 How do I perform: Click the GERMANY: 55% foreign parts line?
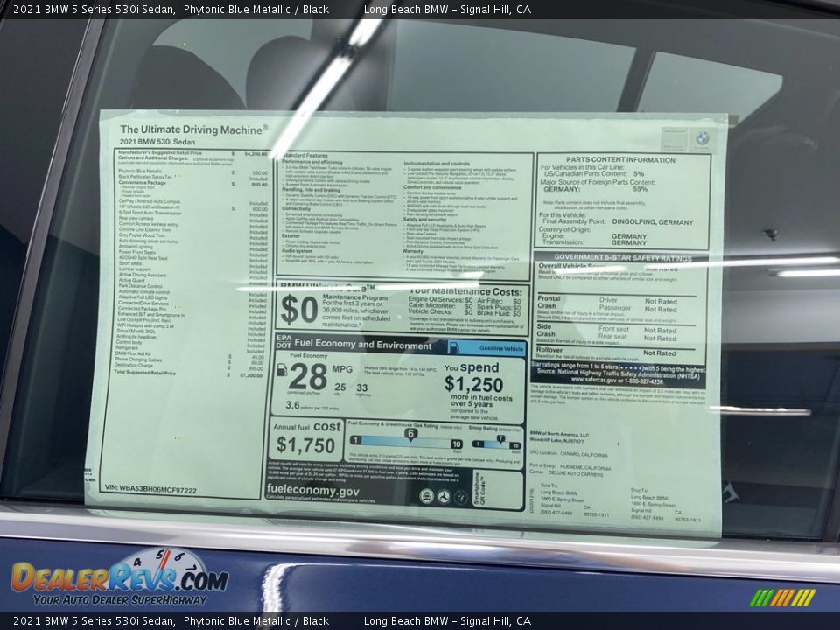click(596, 189)
